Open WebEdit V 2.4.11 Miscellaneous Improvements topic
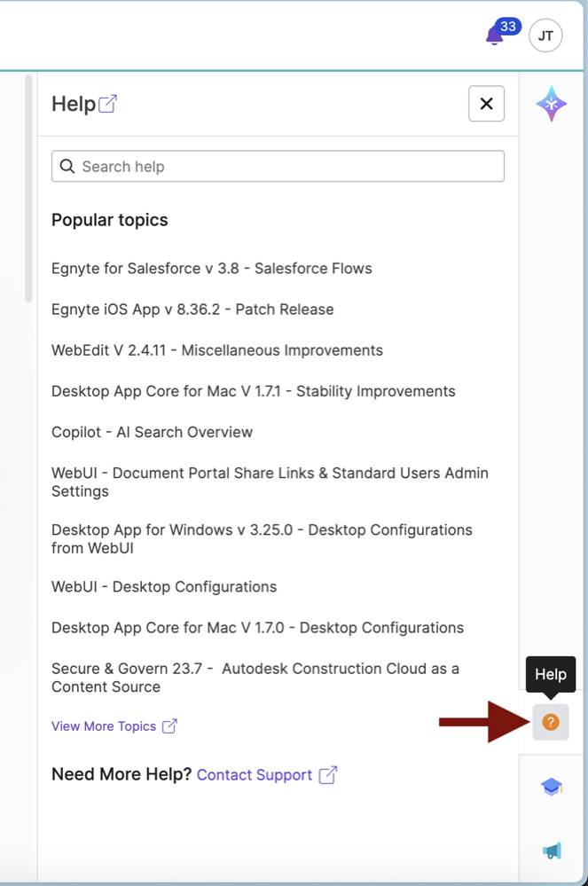Screen dimensions: 588x886 point(217,350)
